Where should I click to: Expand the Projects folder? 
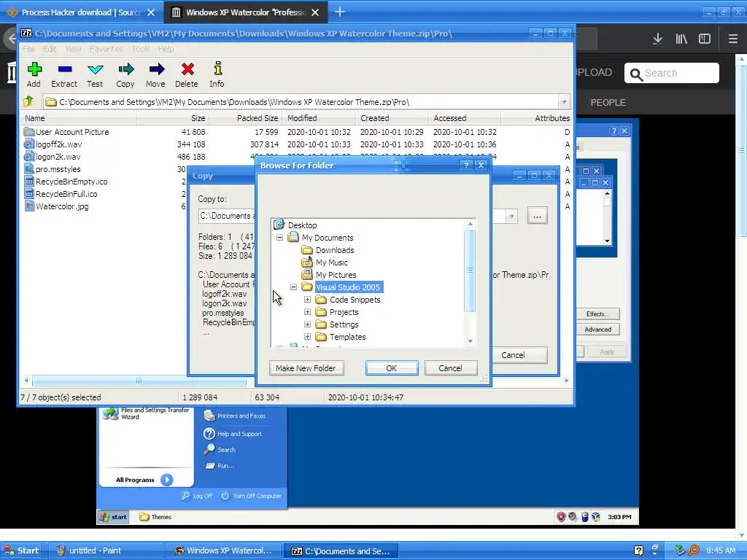pos(307,311)
